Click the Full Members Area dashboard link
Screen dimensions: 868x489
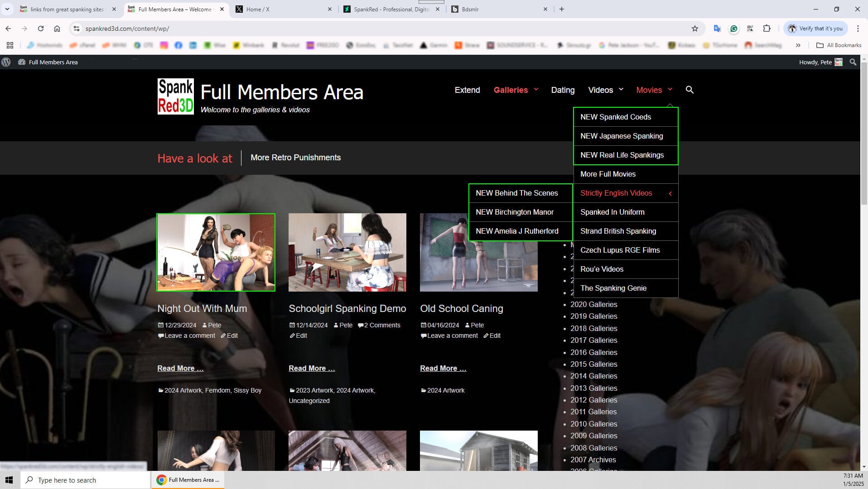pos(53,62)
